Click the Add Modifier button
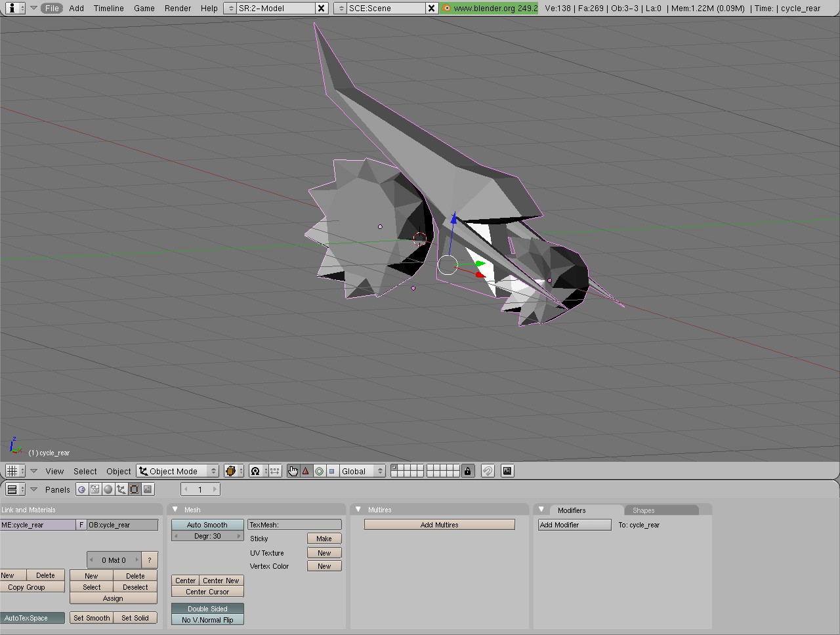Screen dimensions: 840x635 pyautogui.click(x=574, y=525)
